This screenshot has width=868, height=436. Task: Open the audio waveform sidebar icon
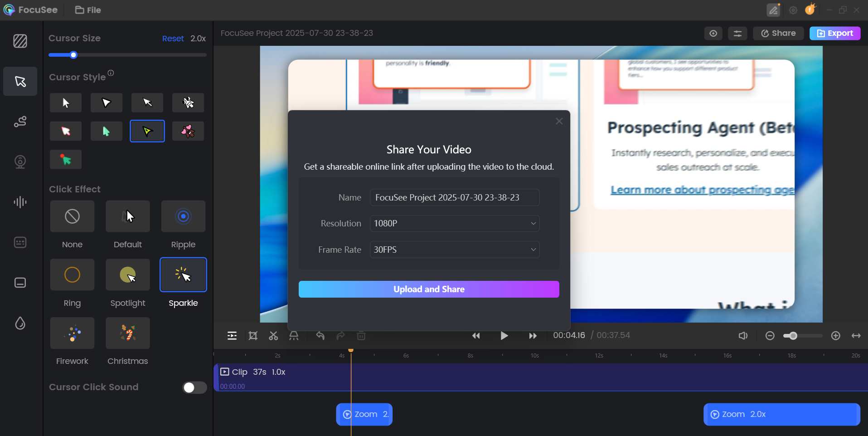pos(20,202)
